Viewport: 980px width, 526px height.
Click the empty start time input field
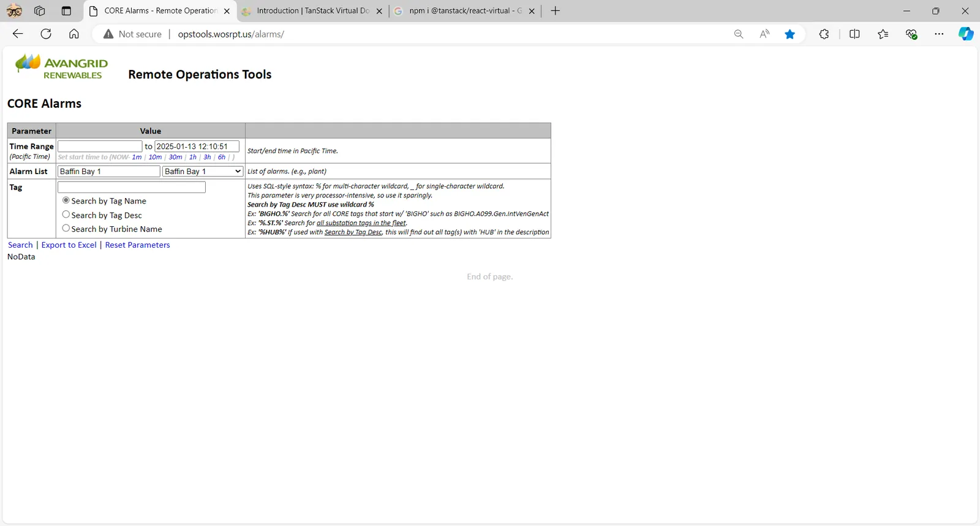[x=100, y=147]
